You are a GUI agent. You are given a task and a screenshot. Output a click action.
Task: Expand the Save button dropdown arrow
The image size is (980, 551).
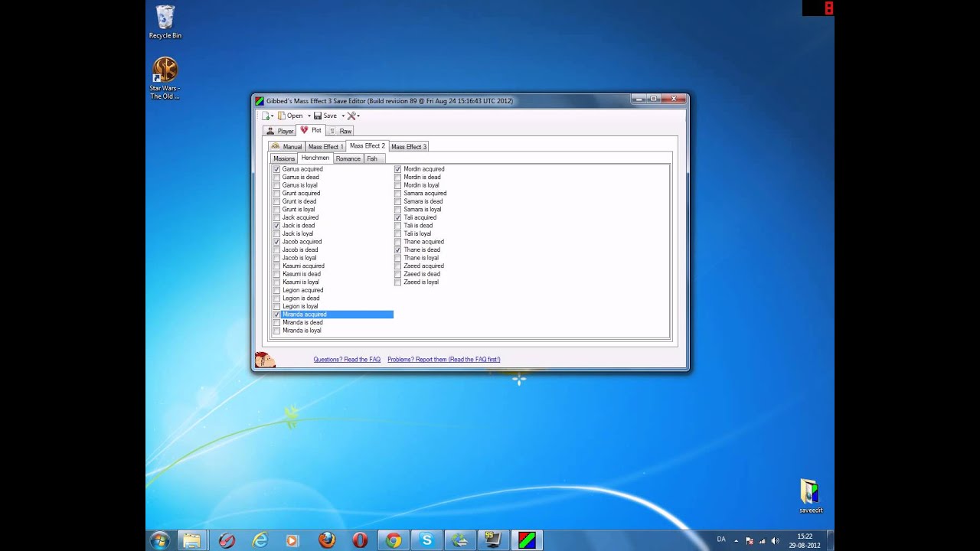click(x=343, y=116)
